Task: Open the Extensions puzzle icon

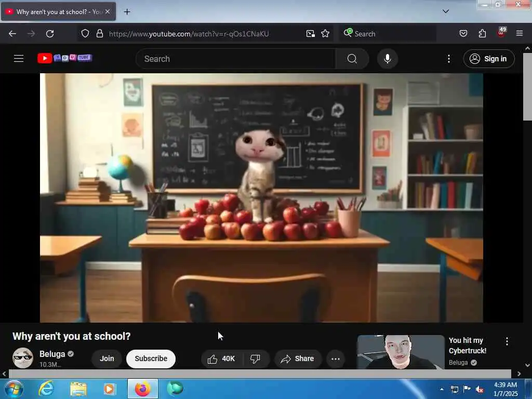Action: pos(482,33)
